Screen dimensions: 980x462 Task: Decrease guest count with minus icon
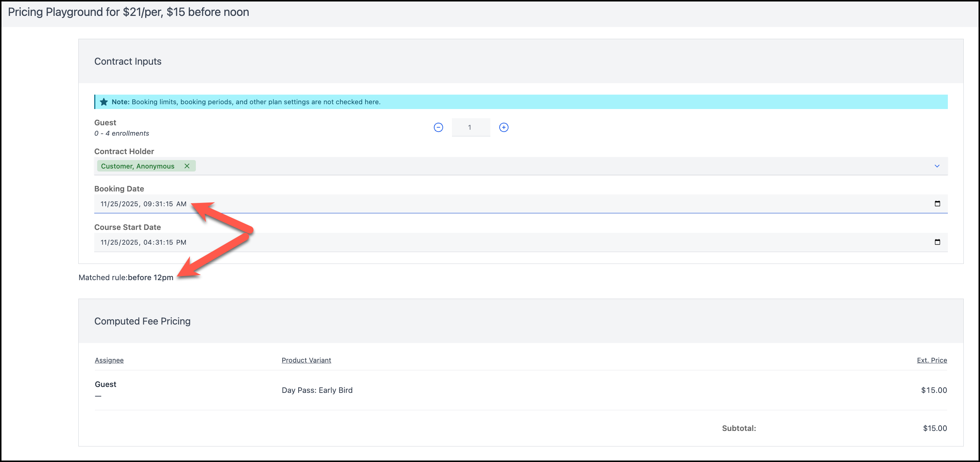pos(438,128)
